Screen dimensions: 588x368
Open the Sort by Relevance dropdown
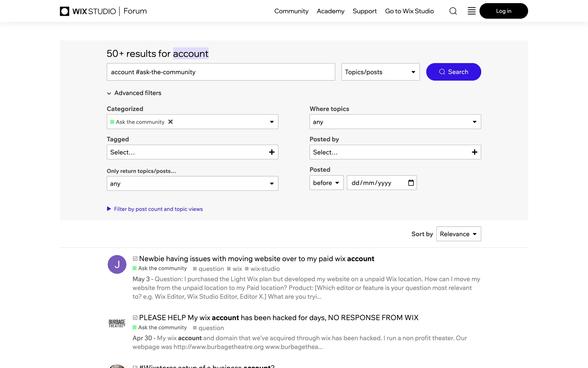point(458,234)
